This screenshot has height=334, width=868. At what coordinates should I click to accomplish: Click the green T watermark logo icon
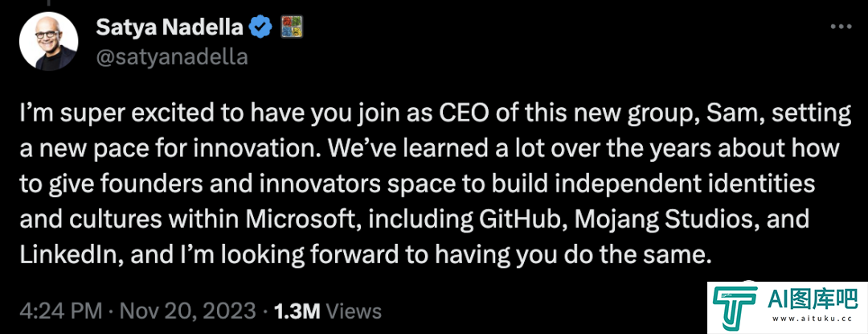coord(735,307)
